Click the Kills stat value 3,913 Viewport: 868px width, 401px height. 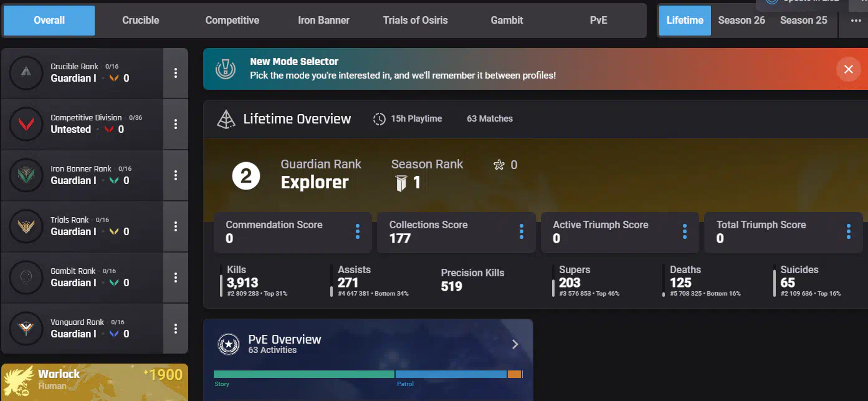243,283
